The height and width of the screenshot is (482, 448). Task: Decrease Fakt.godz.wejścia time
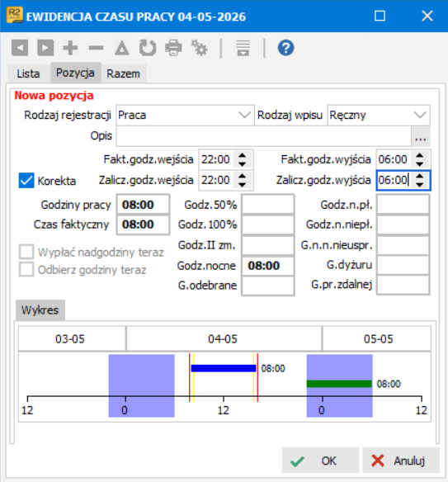coord(242,164)
